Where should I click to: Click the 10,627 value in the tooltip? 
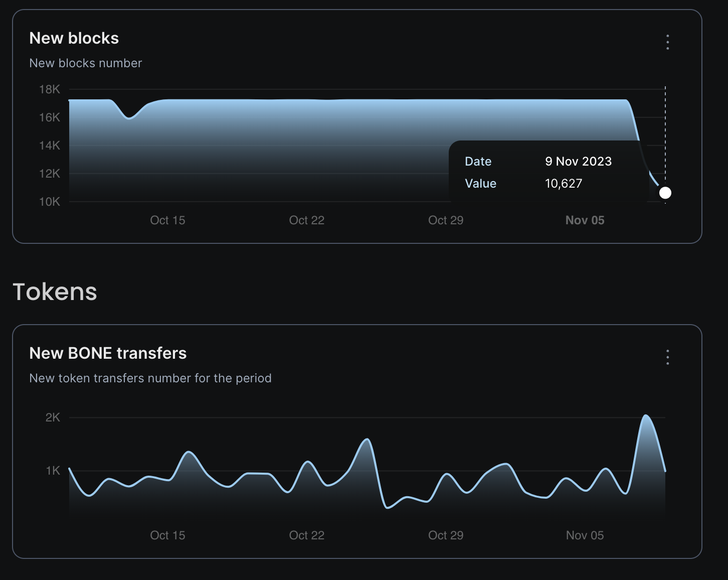click(x=564, y=184)
